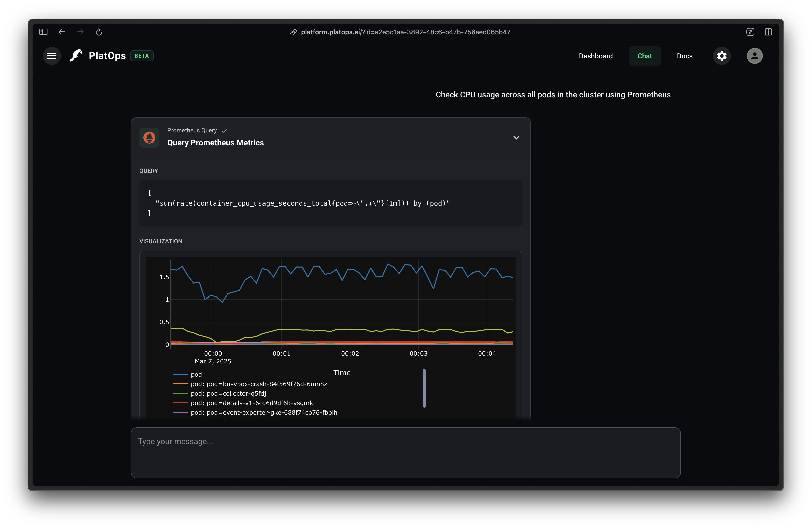Click the Prometheus Query label

pos(192,131)
